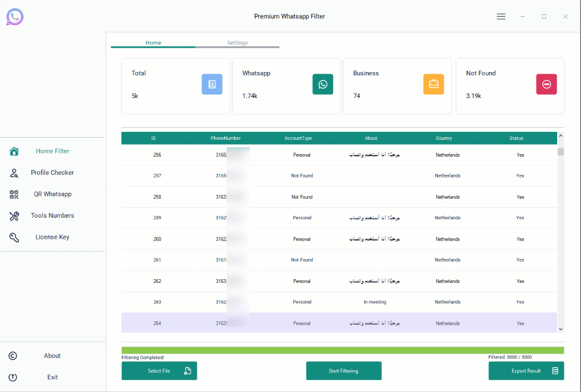Click the Select File button
This screenshot has width=581, height=392.
pos(160,371)
